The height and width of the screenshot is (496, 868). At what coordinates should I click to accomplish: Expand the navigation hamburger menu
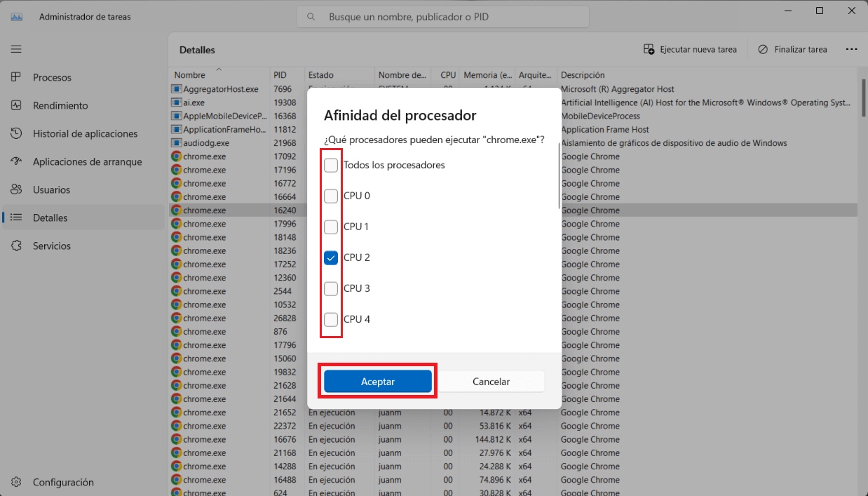point(15,49)
